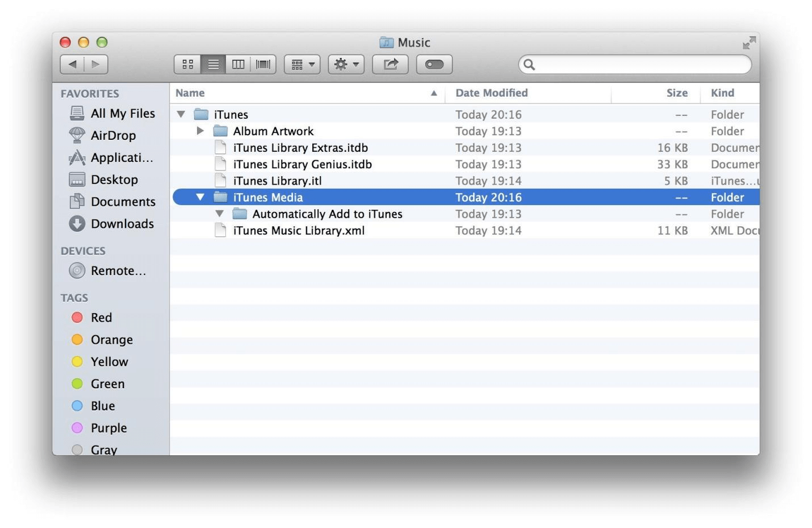Open AirDrop in the sidebar
The height and width of the screenshot is (528, 812).
(102, 135)
